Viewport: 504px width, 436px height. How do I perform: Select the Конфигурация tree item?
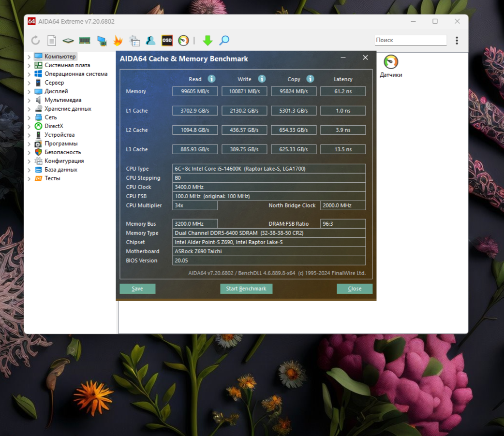click(x=64, y=160)
